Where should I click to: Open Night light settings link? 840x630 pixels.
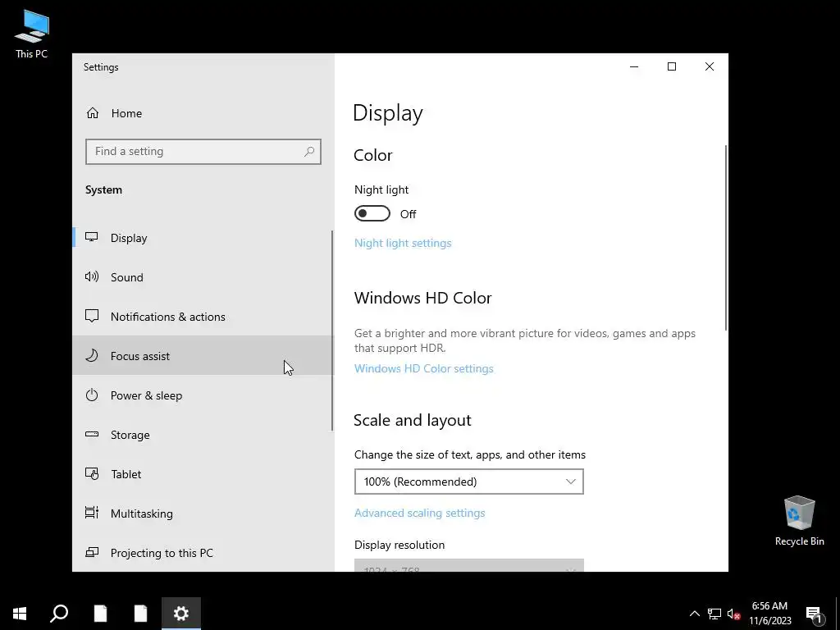click(x=403, y=243)
